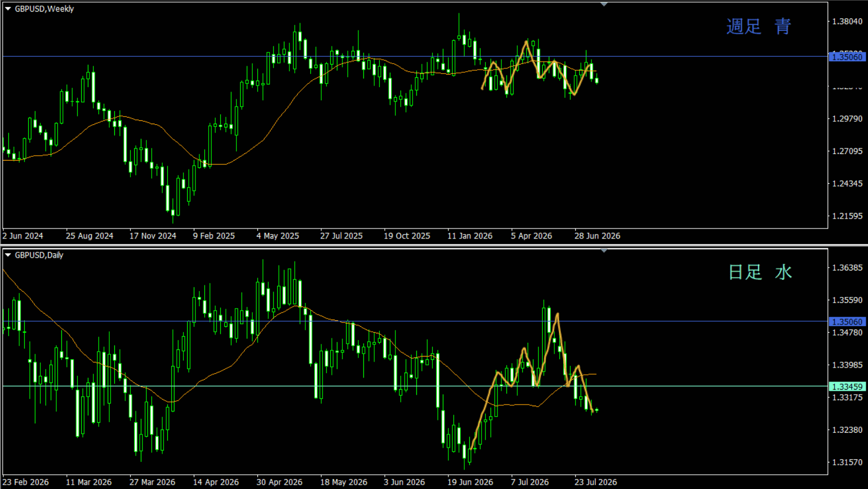Click the 25 Aug 2024 date label

[x=89, y=236]
